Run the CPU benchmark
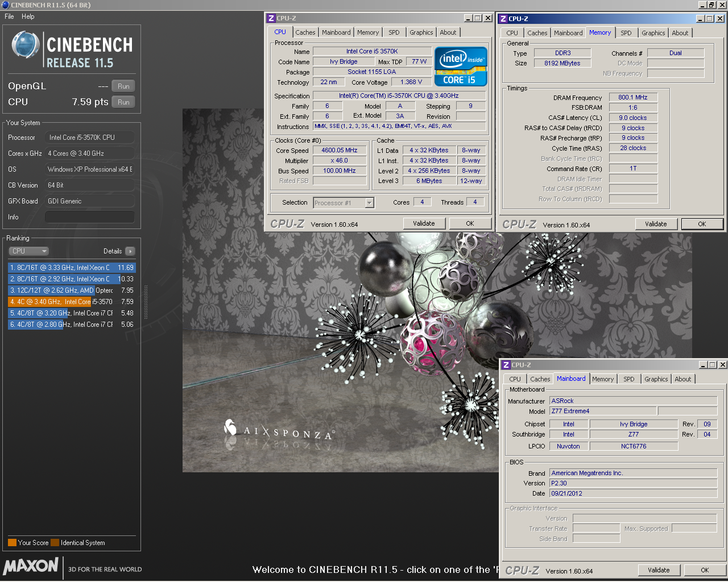The width and height of the screenshot is (728, 582). coord(123,102)
